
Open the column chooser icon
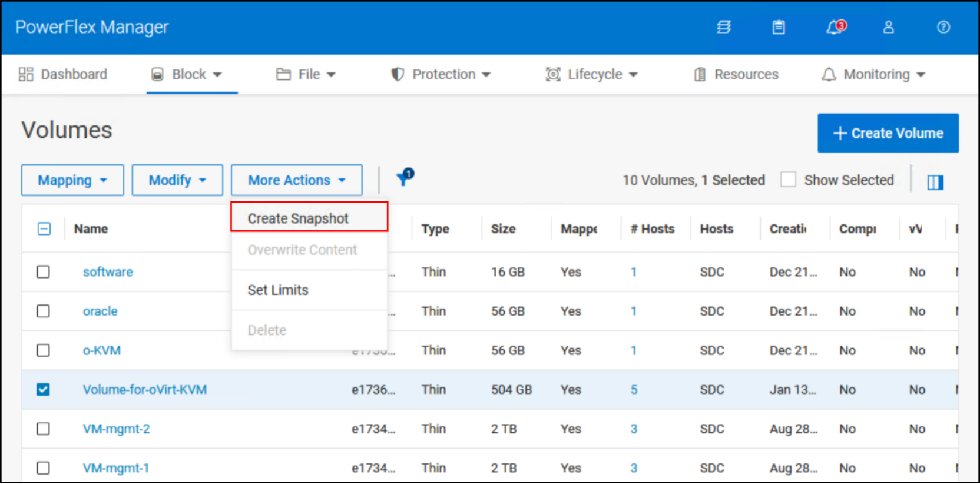pyautogui.click(x=935, y=183)
